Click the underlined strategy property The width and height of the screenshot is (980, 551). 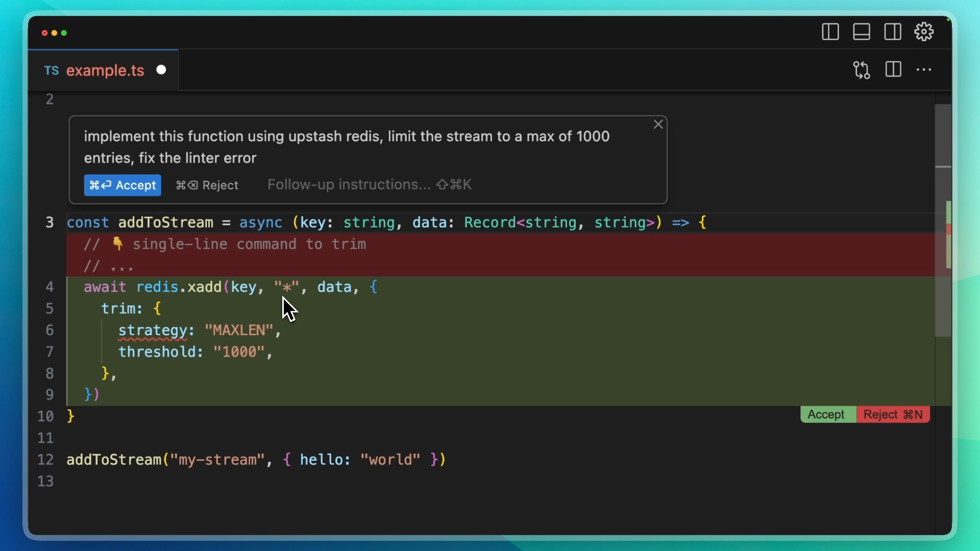(153, 330)
